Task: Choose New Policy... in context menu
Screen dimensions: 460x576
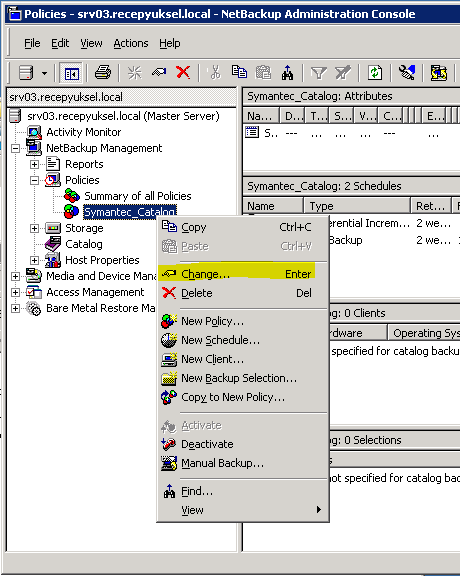Action: tap(242, 321)
